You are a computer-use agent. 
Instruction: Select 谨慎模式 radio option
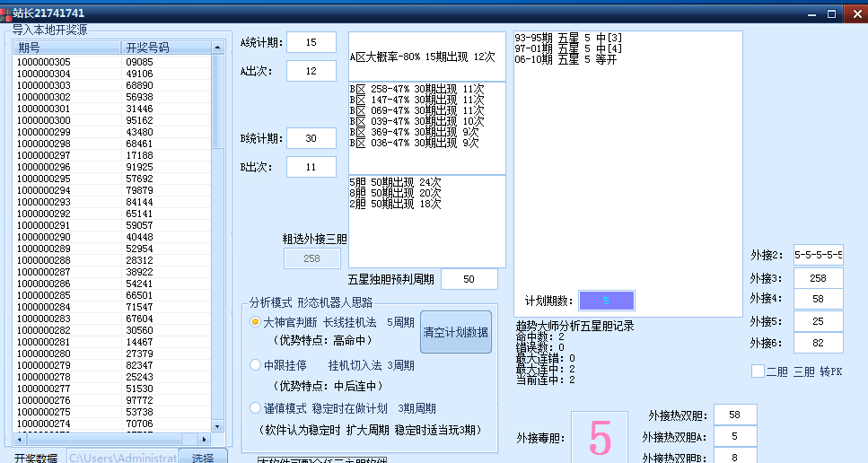point(255,408)
